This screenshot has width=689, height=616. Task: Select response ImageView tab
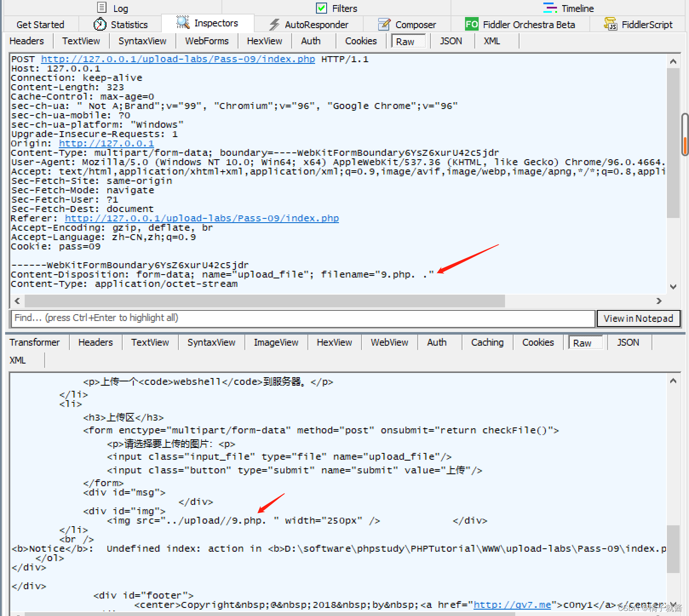276,342
